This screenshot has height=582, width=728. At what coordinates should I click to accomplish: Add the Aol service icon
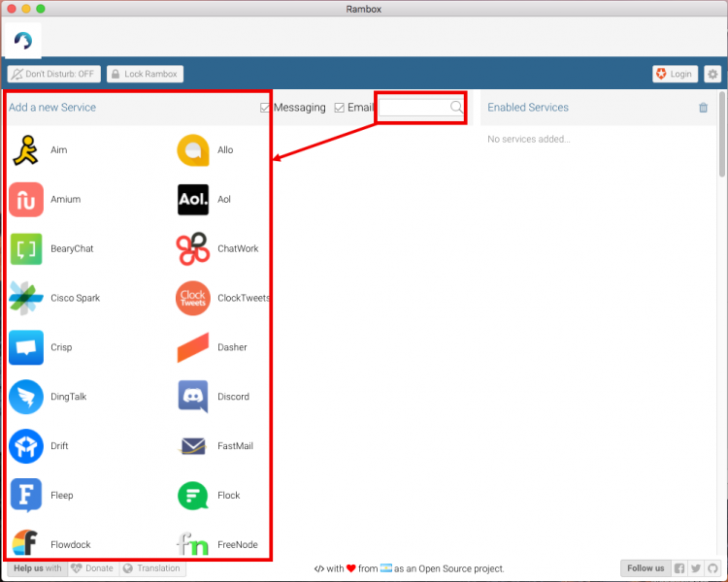click(193, 200)
